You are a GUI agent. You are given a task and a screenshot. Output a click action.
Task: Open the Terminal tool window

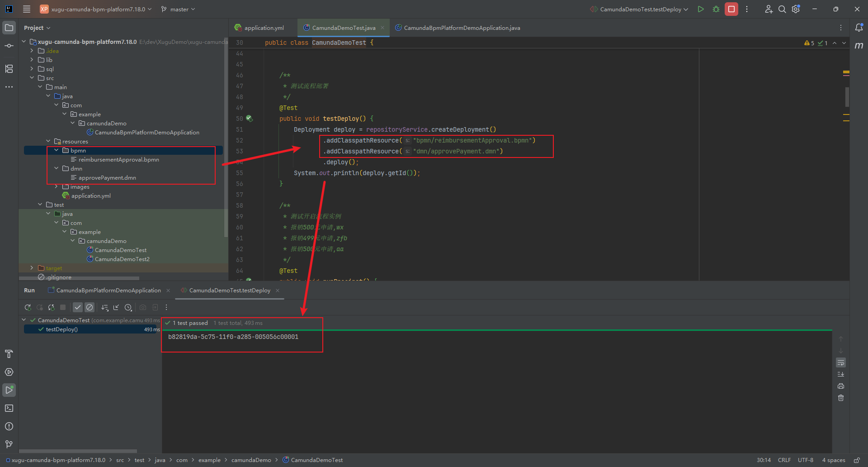(x=9, y=408)
